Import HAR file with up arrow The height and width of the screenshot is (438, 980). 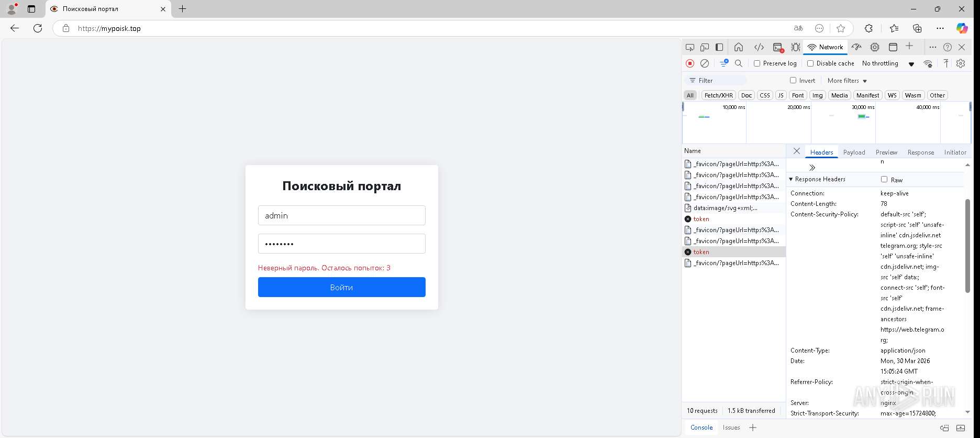coord(946,63)
